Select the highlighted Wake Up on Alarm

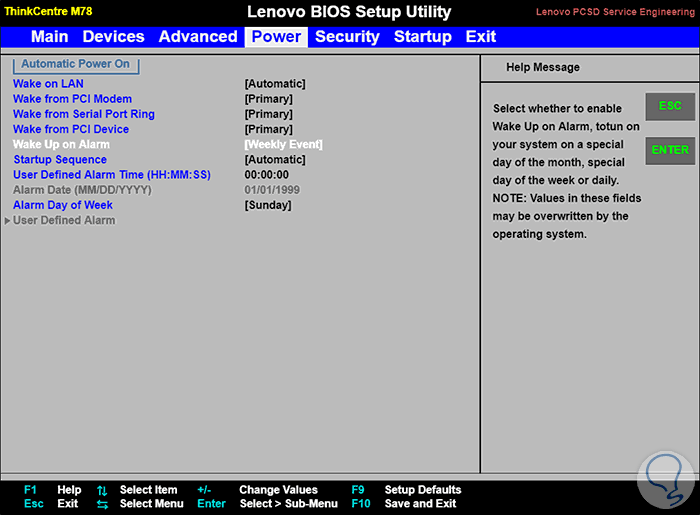coord(61,145)
